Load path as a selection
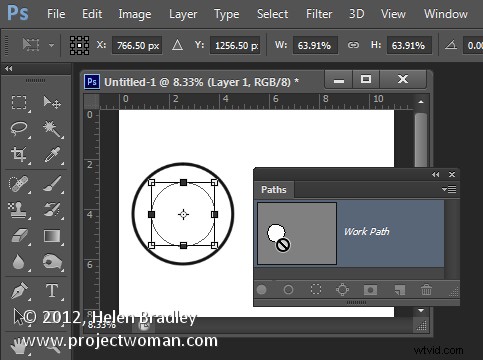483x360 pixels. click(x=316, y=289)
